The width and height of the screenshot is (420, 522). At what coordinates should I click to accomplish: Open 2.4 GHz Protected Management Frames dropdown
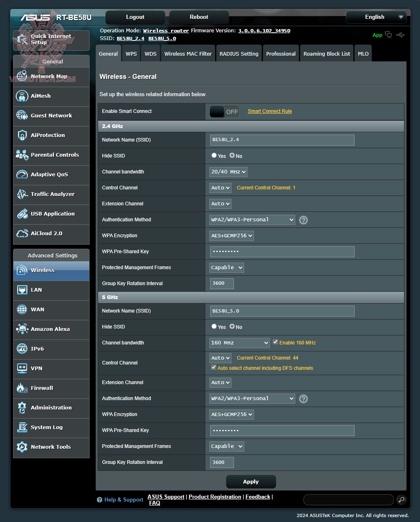[227, 268]
